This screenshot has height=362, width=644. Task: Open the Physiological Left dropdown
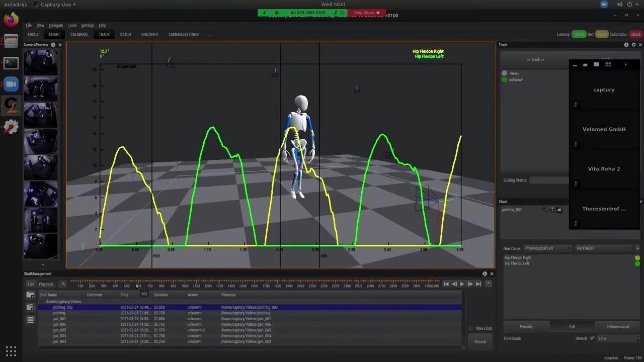click(x=547, y=248)
